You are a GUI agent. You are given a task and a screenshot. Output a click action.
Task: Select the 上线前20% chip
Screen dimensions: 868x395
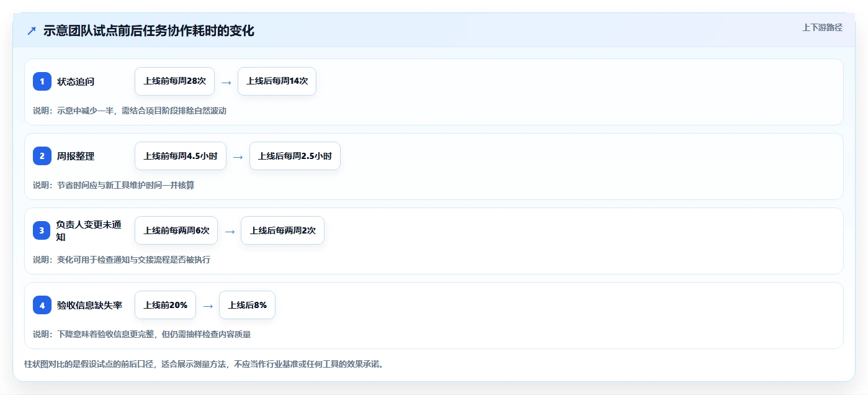(x=165, y=305)
